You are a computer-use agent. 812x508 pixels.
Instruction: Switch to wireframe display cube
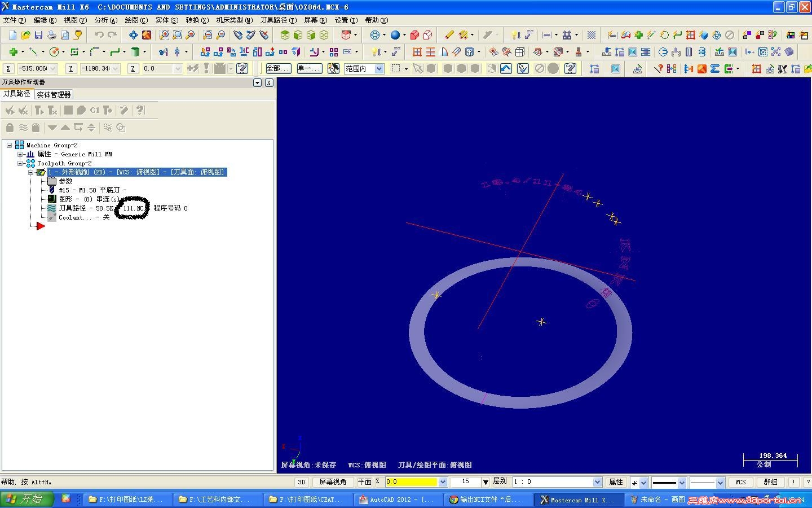click(x=324, y=35)
